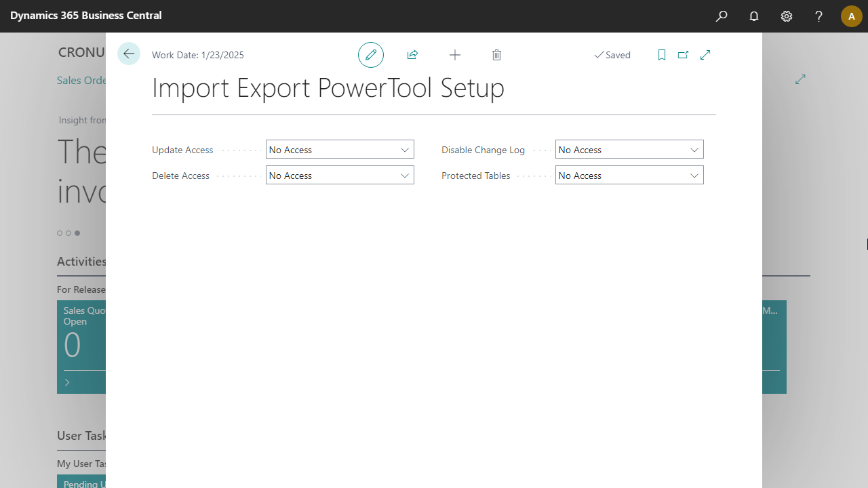This screenshot has height=488, width=868.
Task: Open settings gear icon
Action: click(787, 16)
